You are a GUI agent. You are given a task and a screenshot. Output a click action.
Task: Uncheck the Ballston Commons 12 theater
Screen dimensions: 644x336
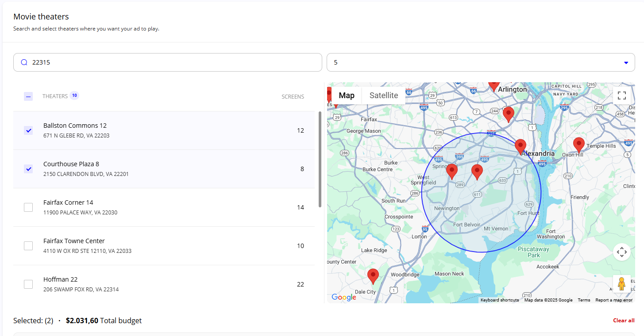[x=28, y=130]
